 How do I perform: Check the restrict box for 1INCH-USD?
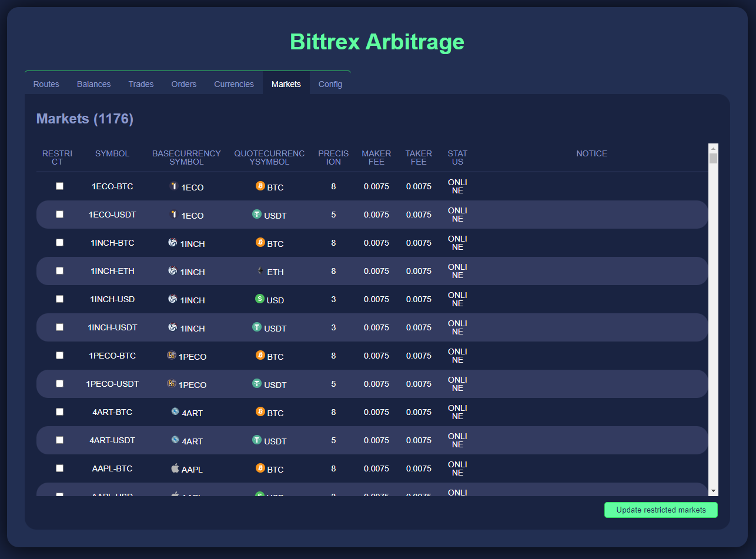pyautogui.click(x=59, y=299)
